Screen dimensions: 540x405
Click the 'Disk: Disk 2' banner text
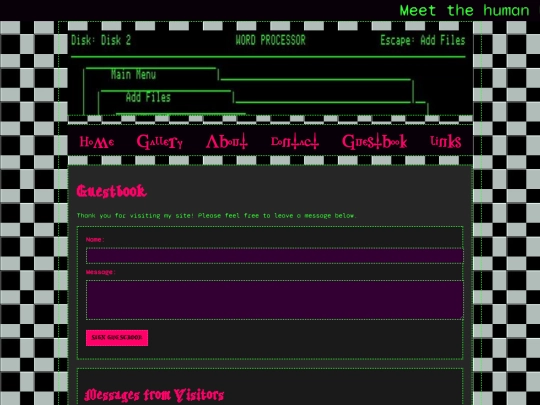point(101,40)
